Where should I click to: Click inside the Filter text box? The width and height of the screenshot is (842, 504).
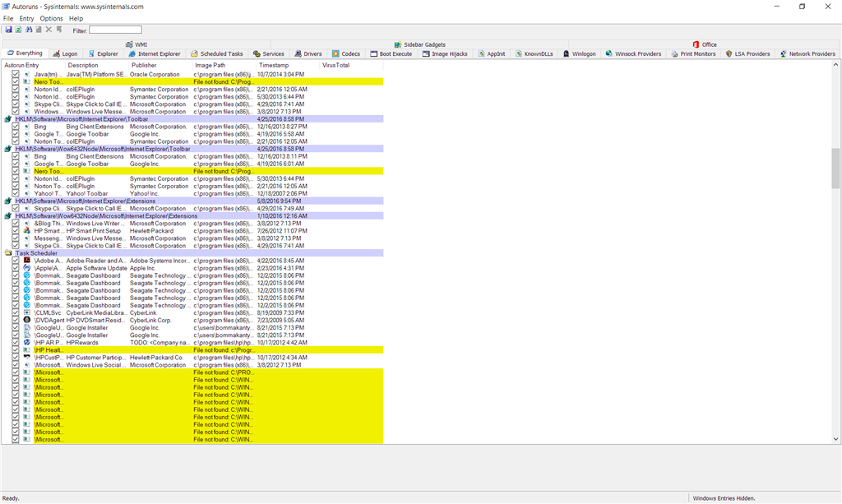click(115, 30)
